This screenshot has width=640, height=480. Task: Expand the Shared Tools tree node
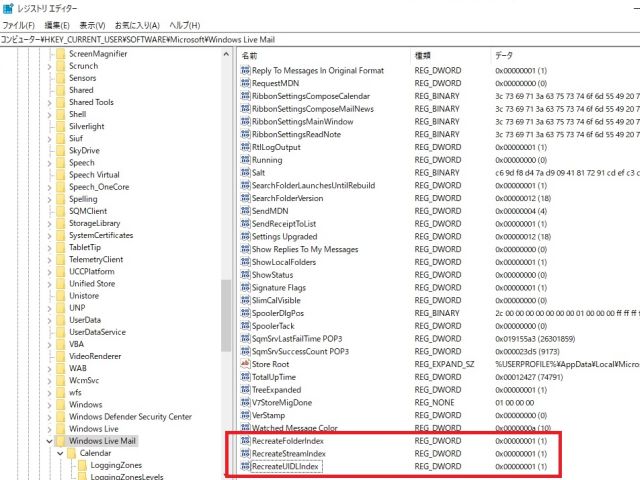tap(50, 102)
